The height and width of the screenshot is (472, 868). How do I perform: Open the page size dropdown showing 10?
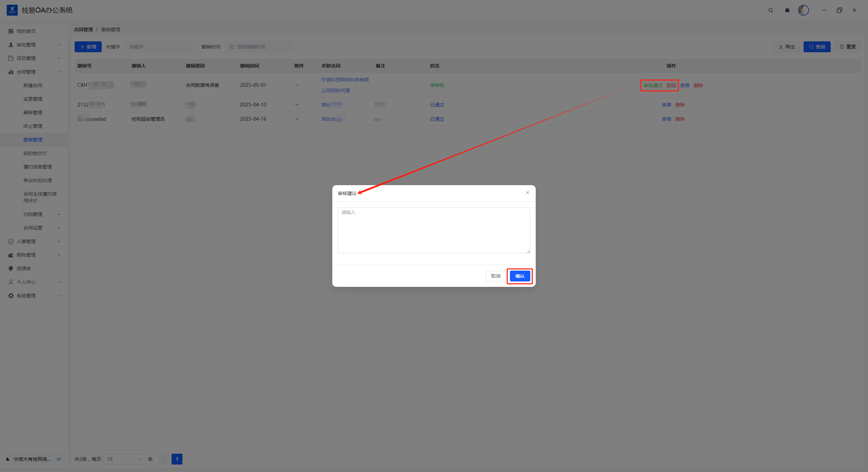pyautogui.click(x=124, y=459)
